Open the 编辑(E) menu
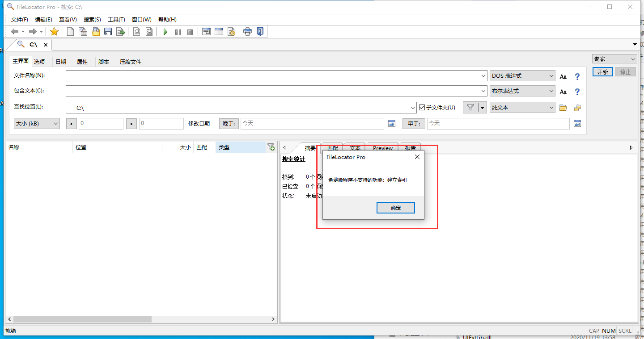Screen dimensions: 644x339 [x=43, y=20]
